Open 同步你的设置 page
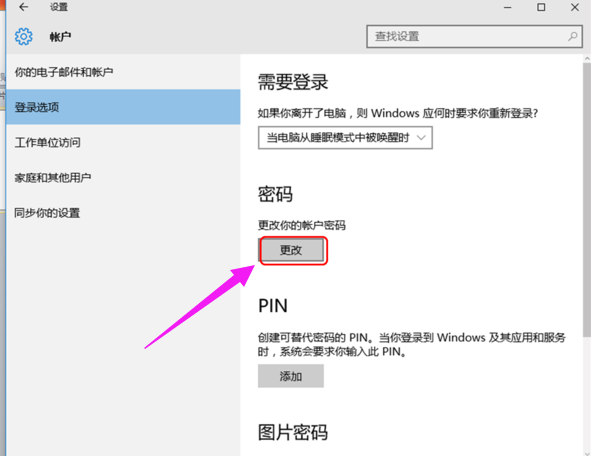Image resolution: width=594 pixels, height=456 pixels. [47, 213]
